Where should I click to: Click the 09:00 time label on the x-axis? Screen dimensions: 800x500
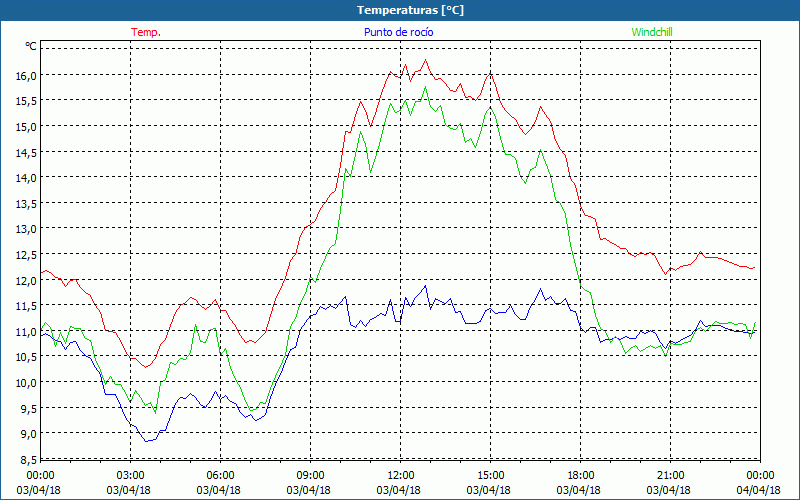click(x=310, y=475)
